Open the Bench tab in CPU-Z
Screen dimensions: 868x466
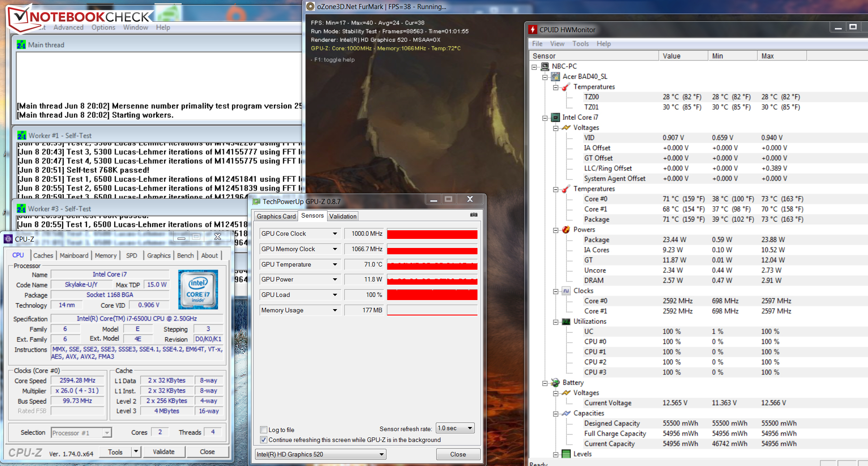pos(185,256)
